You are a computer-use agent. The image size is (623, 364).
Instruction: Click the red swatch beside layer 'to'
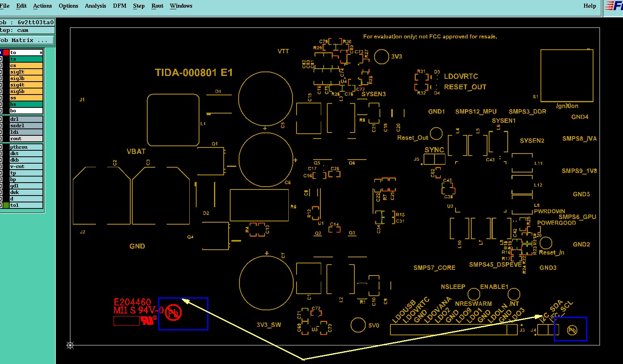tap(6, 53)
